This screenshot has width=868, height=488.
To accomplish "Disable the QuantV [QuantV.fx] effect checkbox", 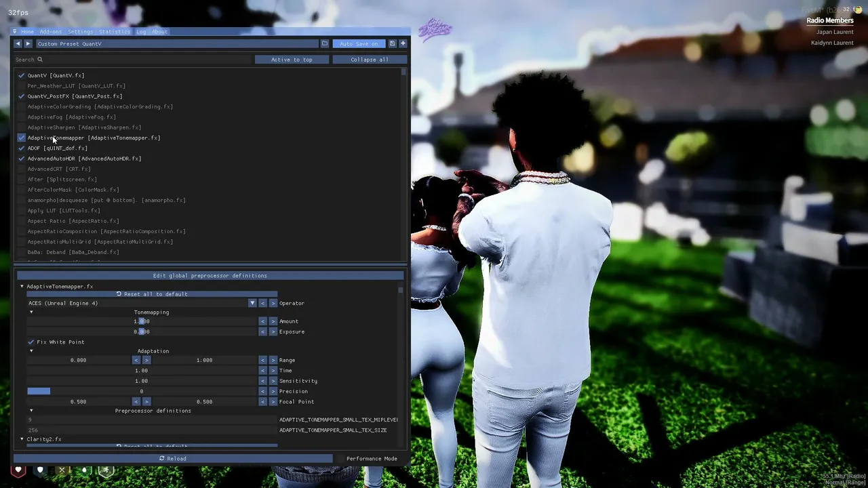I will coord(22,75).
